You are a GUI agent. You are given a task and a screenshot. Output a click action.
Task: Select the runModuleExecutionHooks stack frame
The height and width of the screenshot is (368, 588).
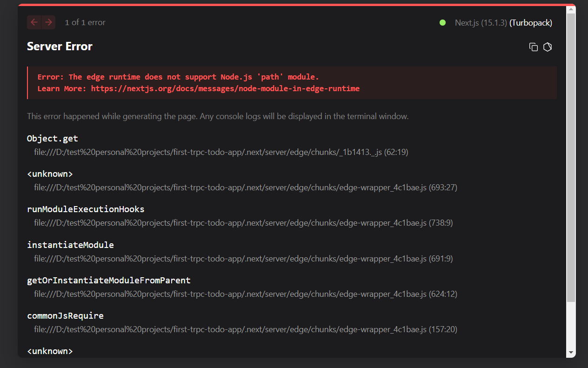(86, 209)
